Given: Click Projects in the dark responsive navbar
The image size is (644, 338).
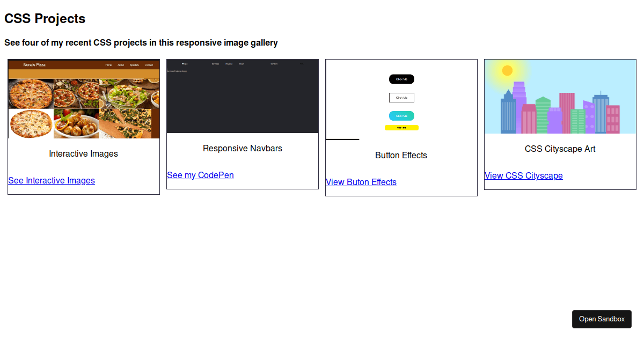Looking at the screenshot, I should pyautogui.click(x=229, y=63).
